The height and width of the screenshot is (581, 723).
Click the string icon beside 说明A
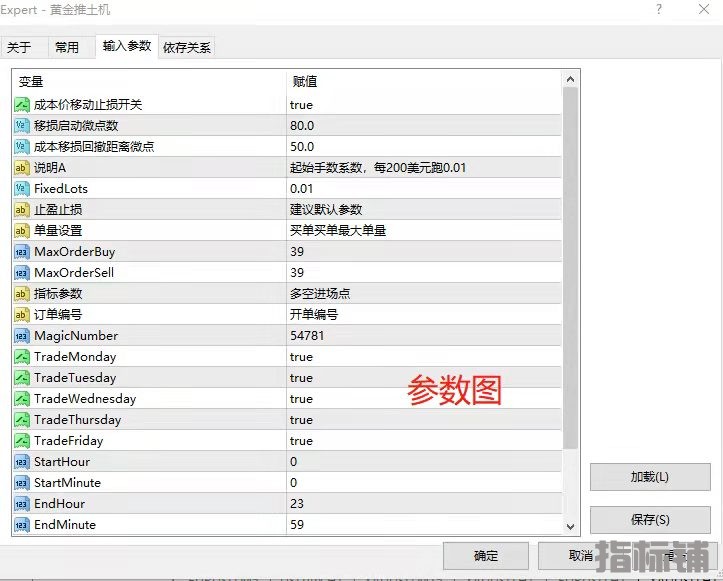pyautogui.click(x=22, y=167)
